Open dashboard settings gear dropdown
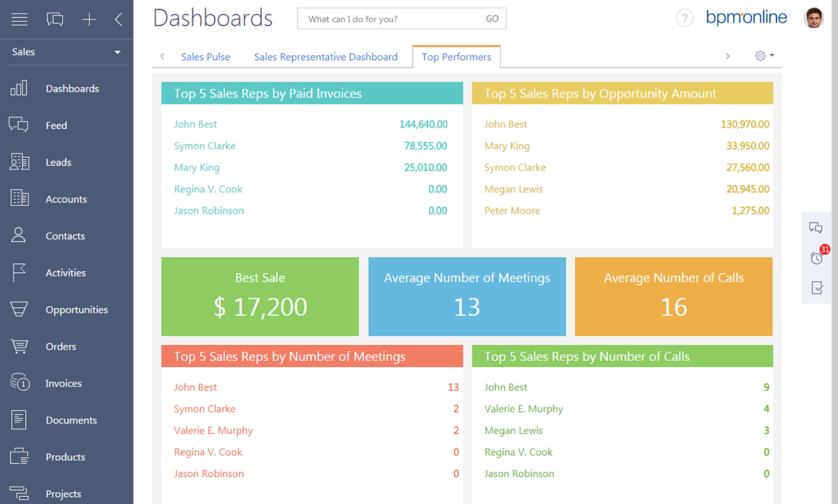Image resolution: width=838 pixels, height=504 pixels. coord(765,57)
